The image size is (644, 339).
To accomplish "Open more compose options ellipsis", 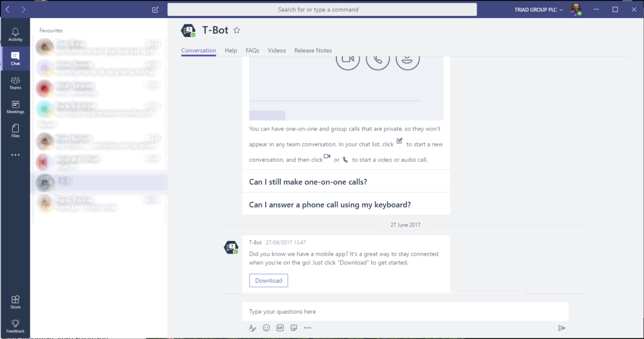I will pyautogui.click(x=308, y=328).
